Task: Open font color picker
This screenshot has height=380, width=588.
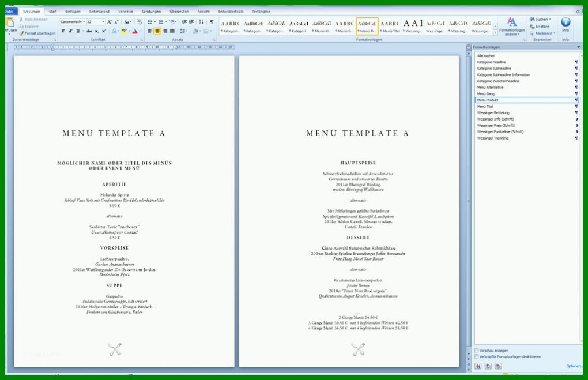Action: (140, 31)
